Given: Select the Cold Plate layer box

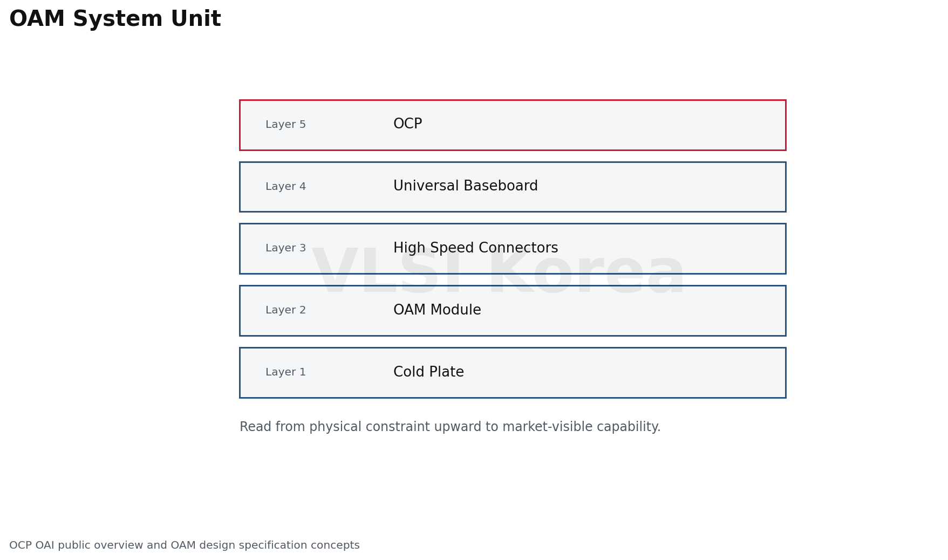Looking at the screenshot, I should [513, 373].
